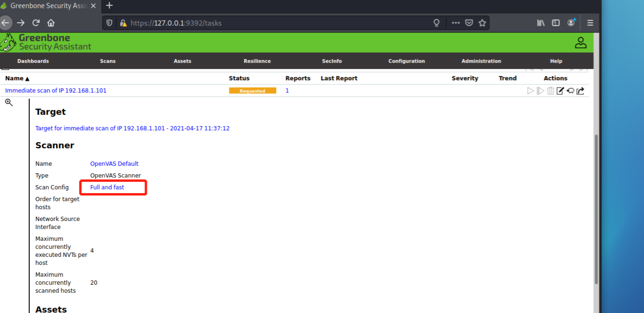The width and height of the screenshot is (644, 313).
Task: Open page actions three-dot menu
Action: (x=455, y=23)
